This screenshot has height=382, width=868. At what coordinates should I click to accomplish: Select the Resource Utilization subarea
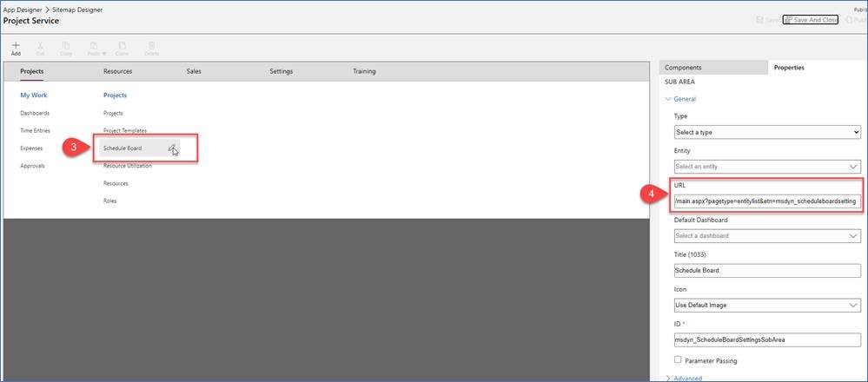click(127, 165)
